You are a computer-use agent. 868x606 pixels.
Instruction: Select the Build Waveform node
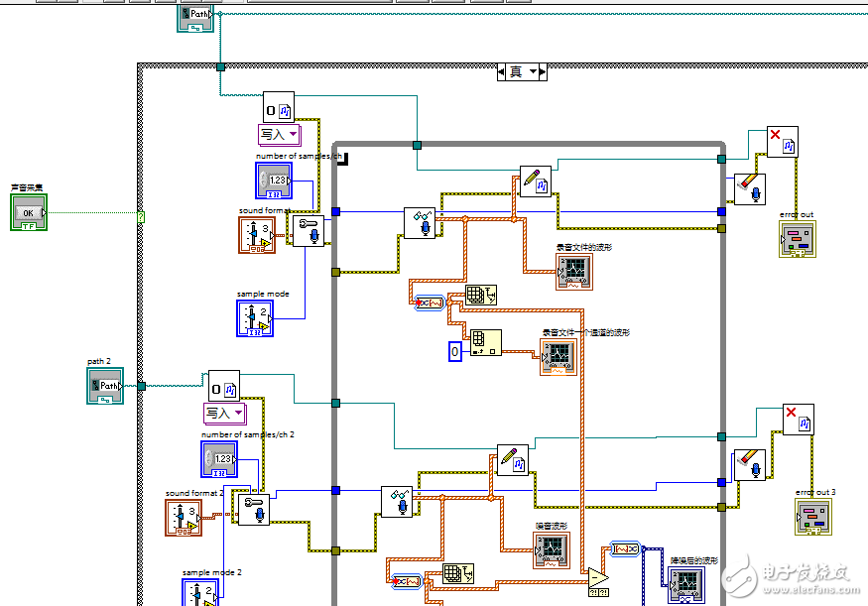(x=626, y=549)
